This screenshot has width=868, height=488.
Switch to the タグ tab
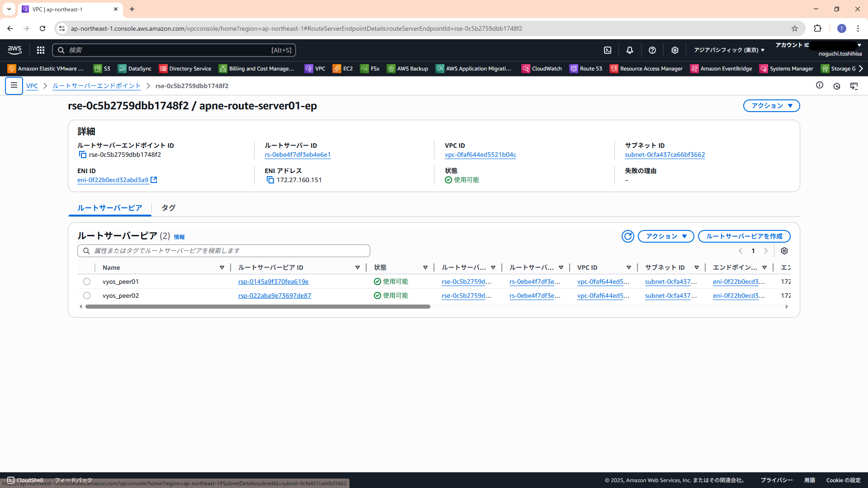click(x=168, y=208)
